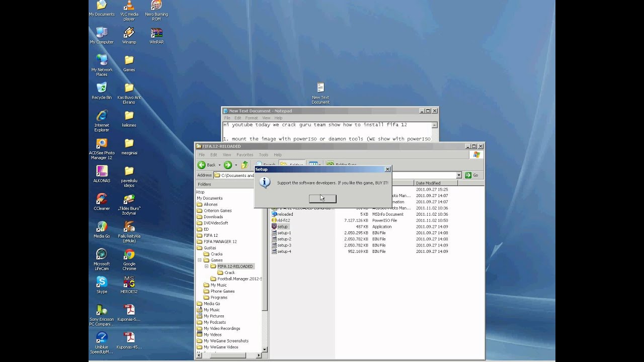Click the explorer Forward arrow button

tap(228, 165)
